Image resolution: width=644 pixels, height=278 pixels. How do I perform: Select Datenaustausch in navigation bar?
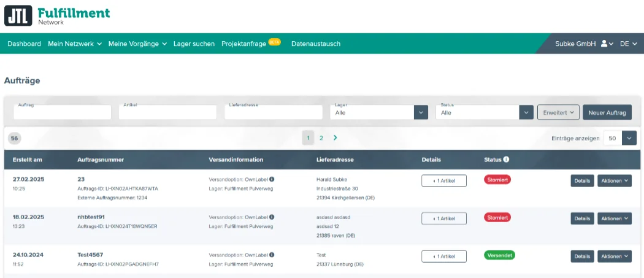coord(316,44)
